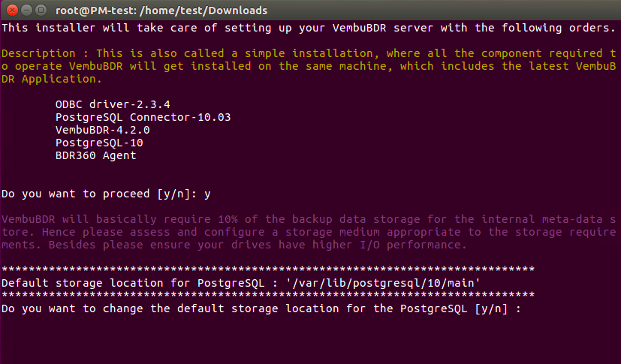Image resolution: width=621 pixels, height=364 pixels.
Task: Minimize the terminal window
Action: pyautogui.click(x=26, y=10)
